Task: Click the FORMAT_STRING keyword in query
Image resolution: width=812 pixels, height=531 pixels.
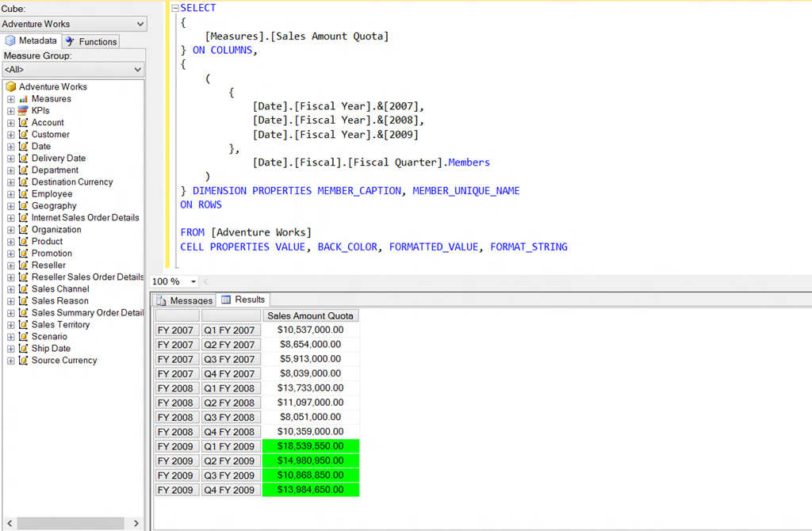Action: [529, 246]
